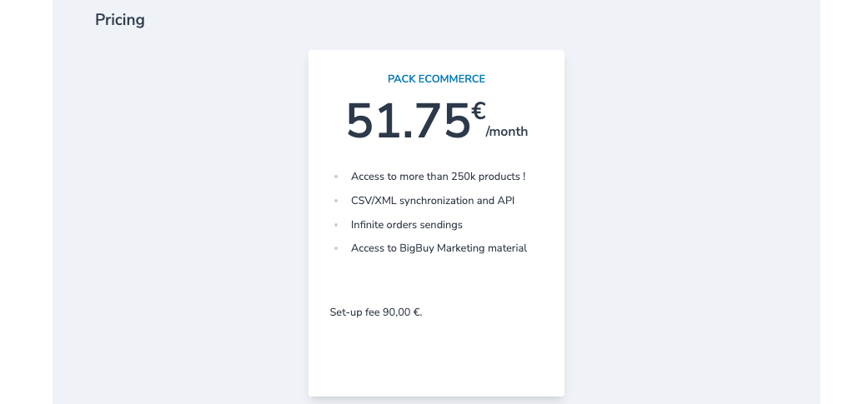The width and height of the screenshot is (868, 404).
Task: Click 'CSV/XML synchronization and API' item
Action: point(433,201)
